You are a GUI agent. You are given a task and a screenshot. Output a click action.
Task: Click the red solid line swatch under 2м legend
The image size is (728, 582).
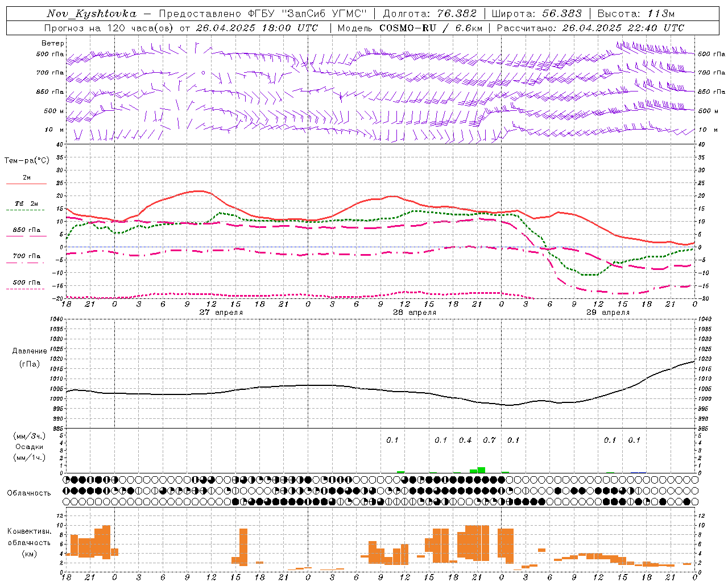pos(26,184)
